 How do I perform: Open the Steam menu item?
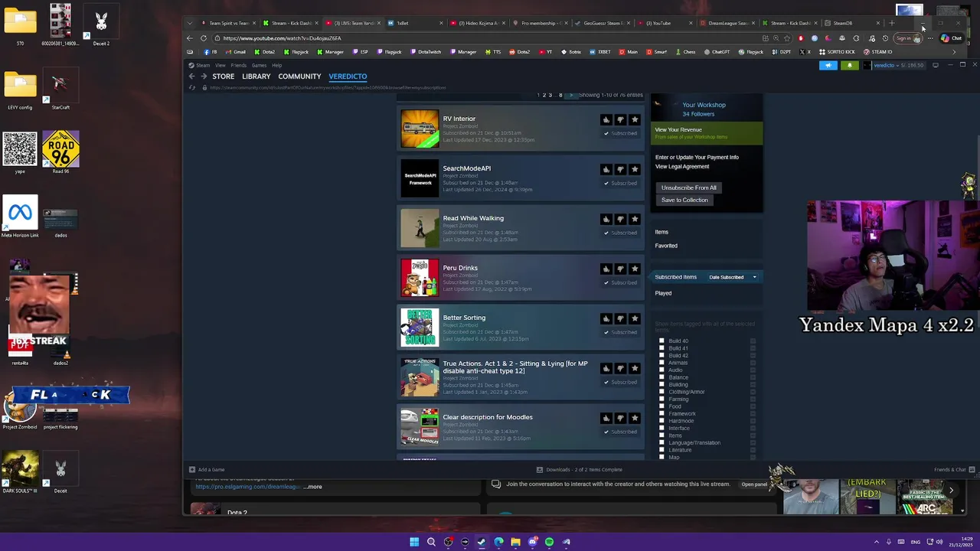(x=203, y=65)
